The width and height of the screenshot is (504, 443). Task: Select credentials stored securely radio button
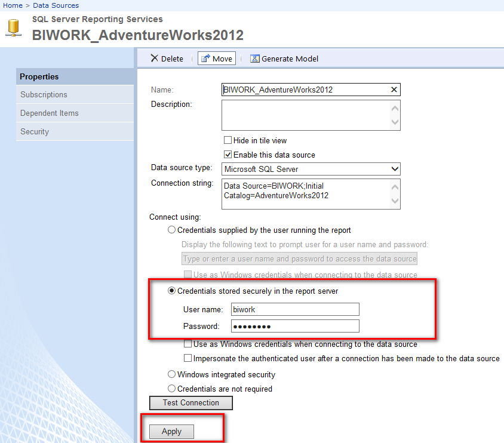click(x=171, y=291)
